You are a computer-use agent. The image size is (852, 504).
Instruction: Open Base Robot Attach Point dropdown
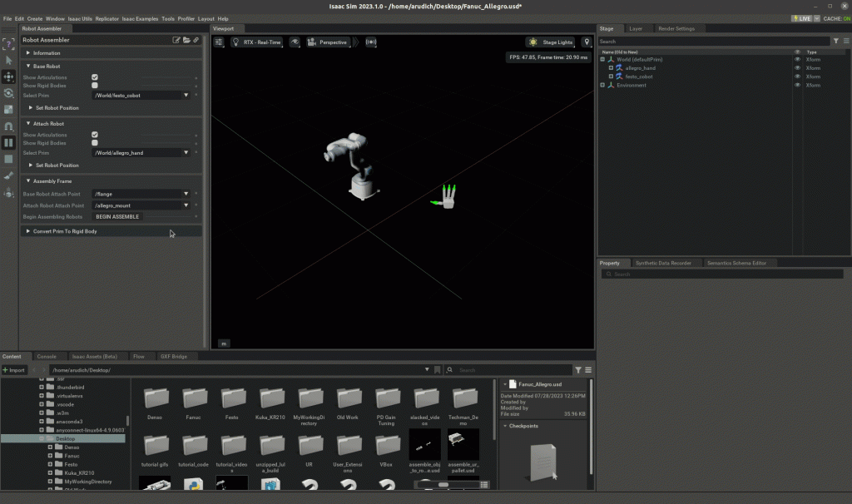(x=141, y=194)
